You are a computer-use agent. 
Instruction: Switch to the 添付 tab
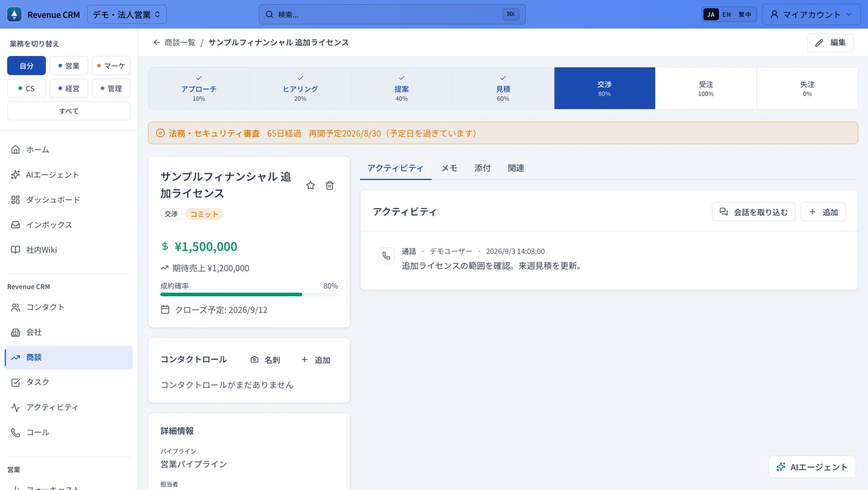tap(482, 168)
